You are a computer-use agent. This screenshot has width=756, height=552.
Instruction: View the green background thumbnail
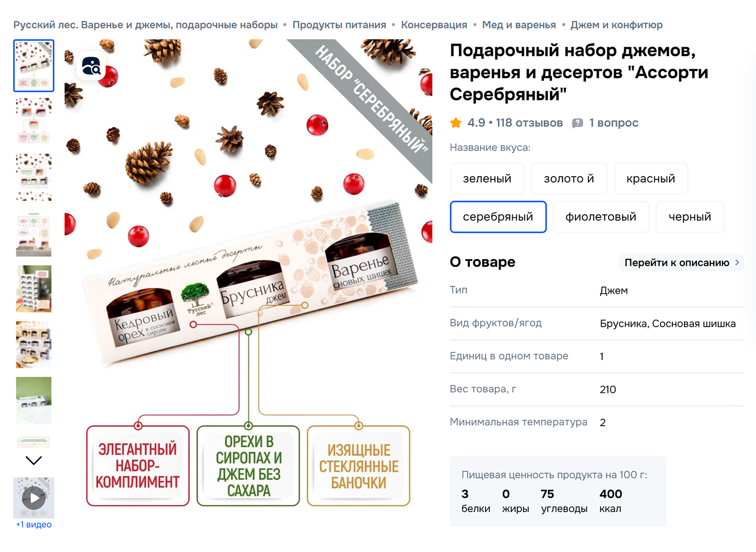34,400
